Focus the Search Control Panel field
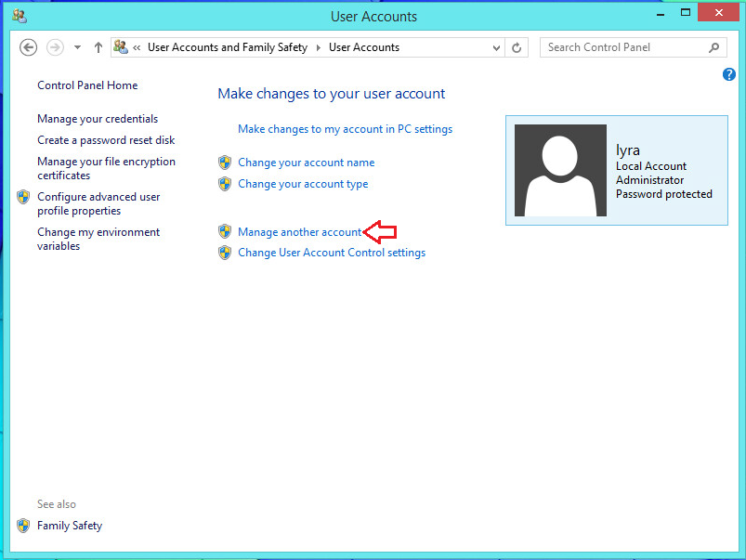This screenshot has width=746, height=560. (x=622, y=47)
